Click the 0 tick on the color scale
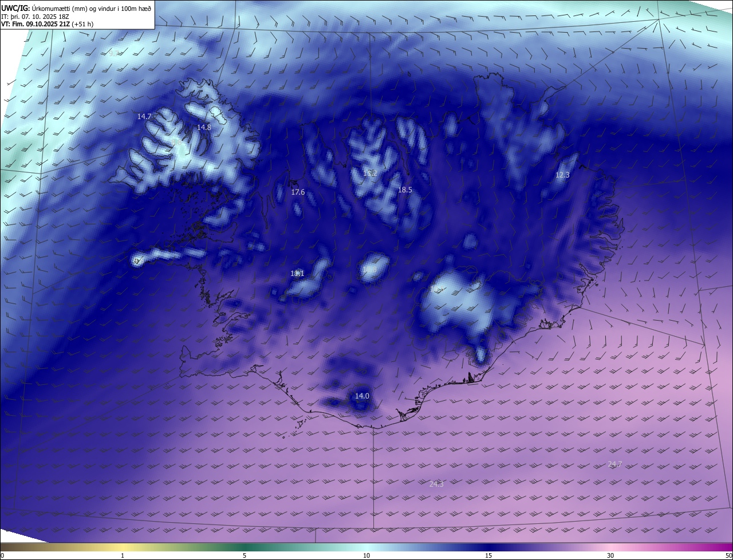The image size is (733, 560). click(2, 555)
